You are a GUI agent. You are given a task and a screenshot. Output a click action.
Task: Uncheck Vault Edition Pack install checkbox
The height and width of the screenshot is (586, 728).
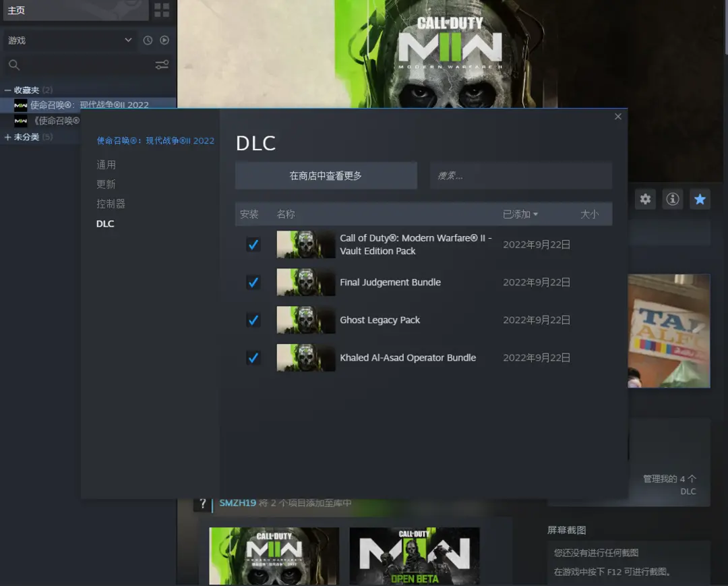(x=253, y=245)
